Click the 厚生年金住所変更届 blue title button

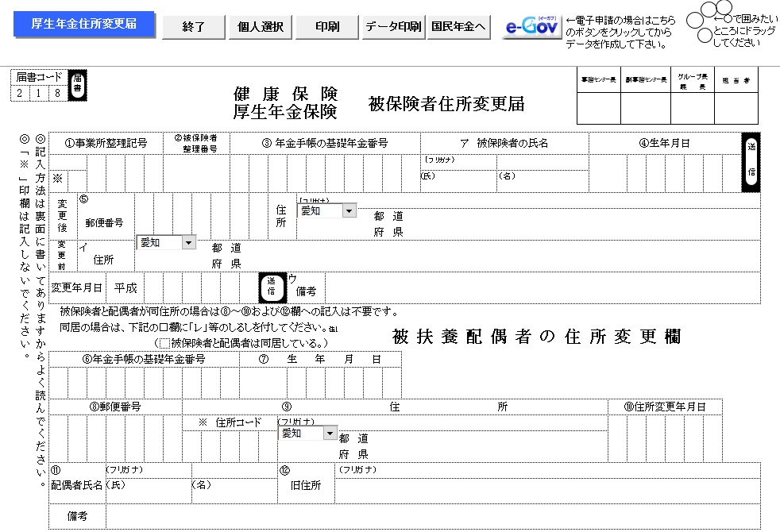83,24
